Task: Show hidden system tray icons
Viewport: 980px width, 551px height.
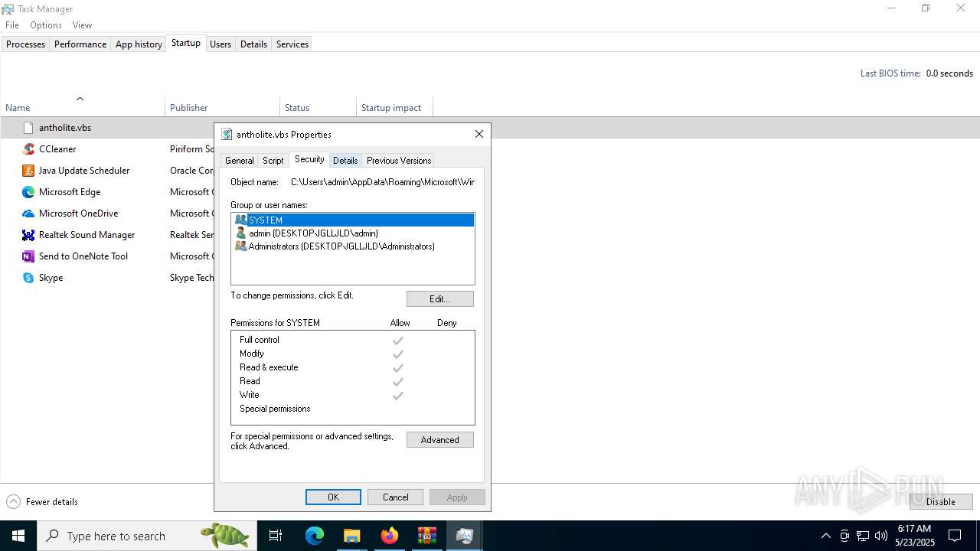Action: tap(825, 536)
